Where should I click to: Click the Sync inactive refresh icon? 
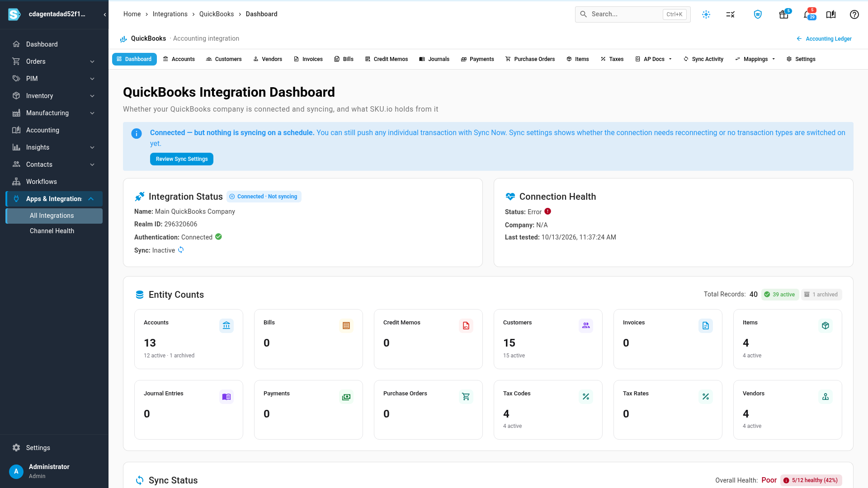point(181,250)
